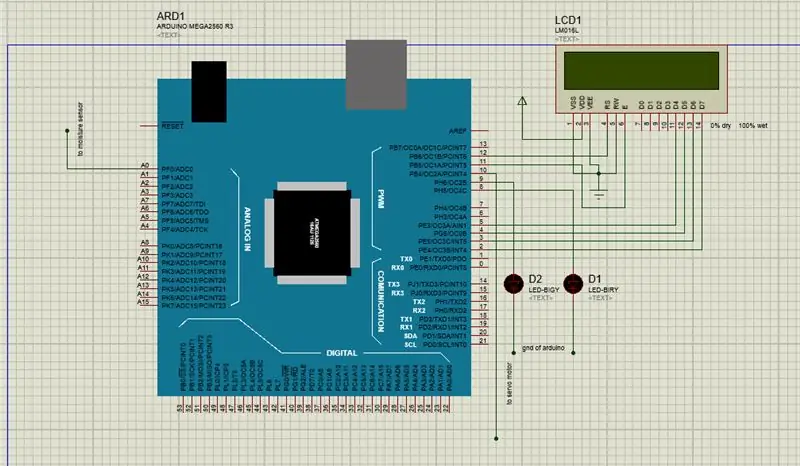
Task: Click the 'to moisture sensor' label
Action: (80, 129)
